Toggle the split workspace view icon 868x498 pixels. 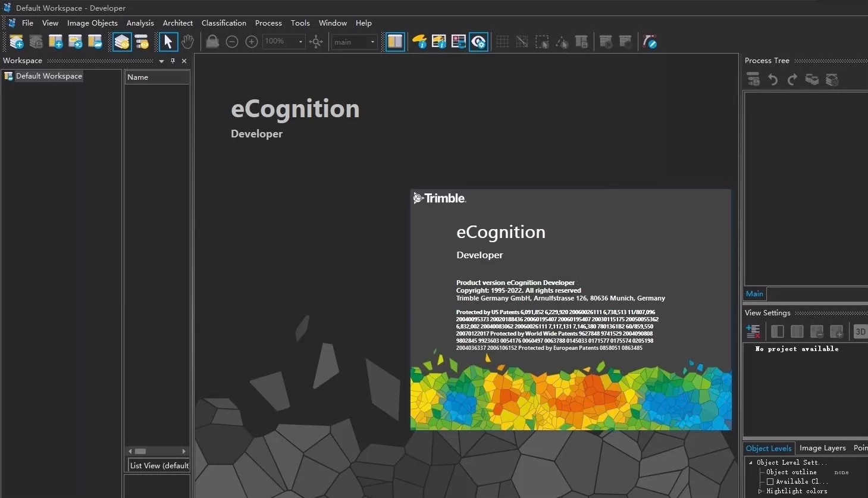coord(395,42)
